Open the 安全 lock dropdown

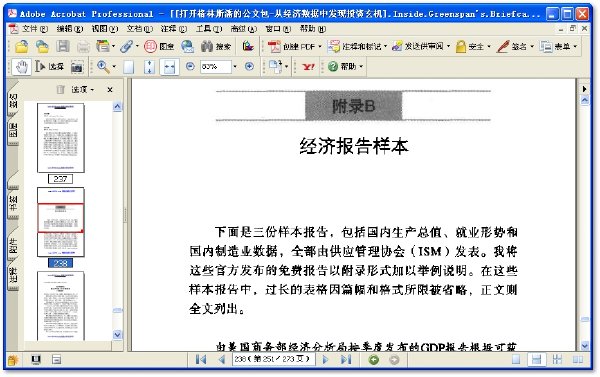473,46
